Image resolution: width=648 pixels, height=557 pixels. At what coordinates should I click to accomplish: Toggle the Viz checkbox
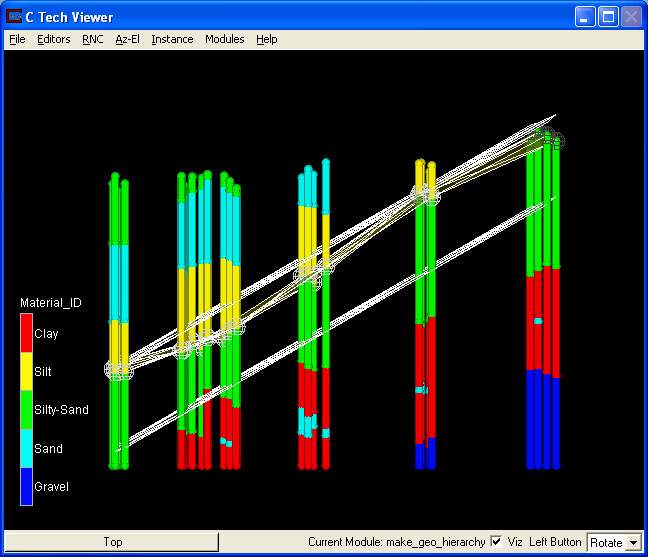click(496, 541)
